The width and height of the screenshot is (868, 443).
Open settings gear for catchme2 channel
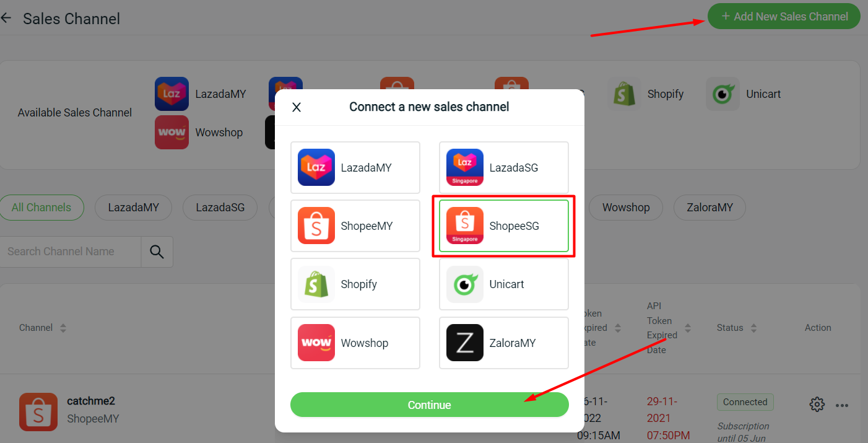coord(817,405)
